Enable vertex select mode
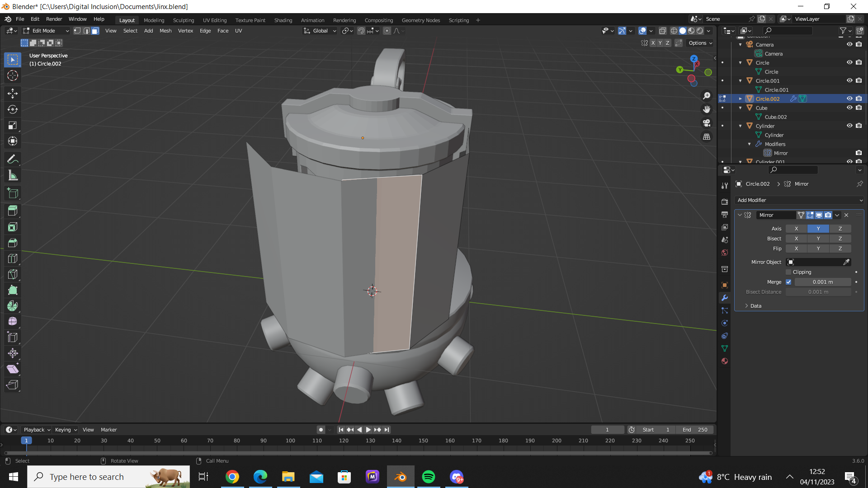868x488 pixels. 77,31
